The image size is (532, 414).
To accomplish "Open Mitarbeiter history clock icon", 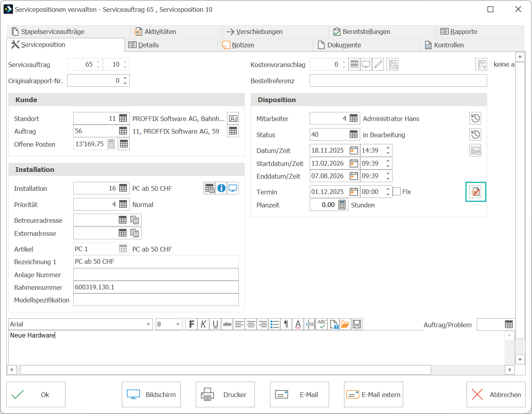I will (475, 118).
